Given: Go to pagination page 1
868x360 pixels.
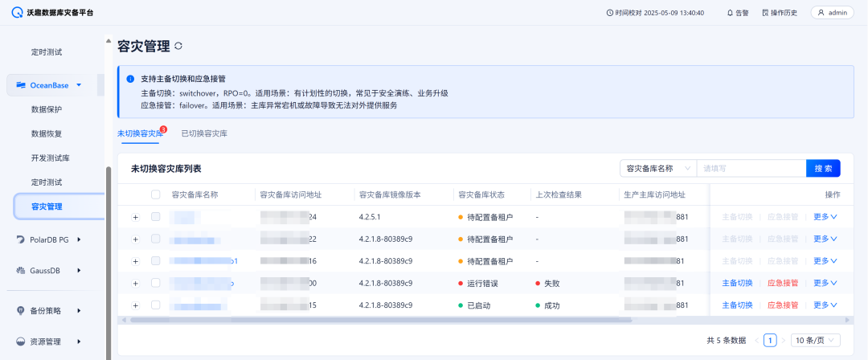Looking at the screenshot, I should 769,340.
